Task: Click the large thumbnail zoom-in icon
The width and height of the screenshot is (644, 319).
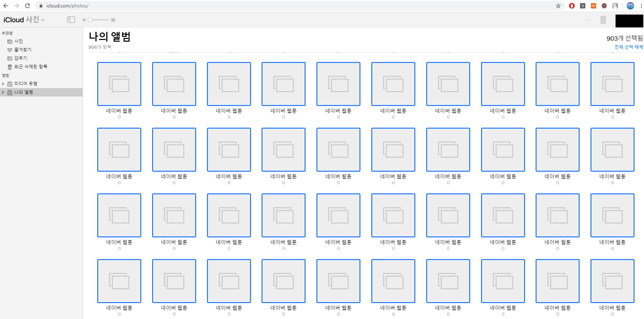Action: [113, 20]
